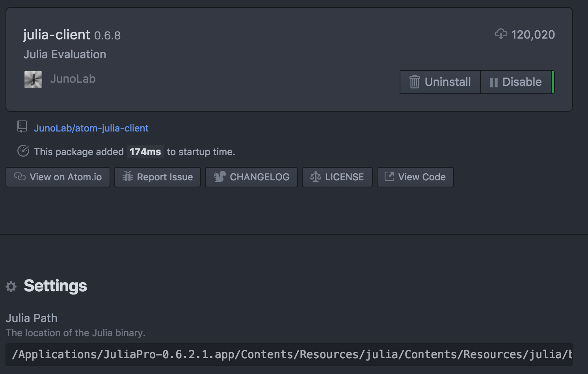Viewport: 588px width, 374px height.
Task: Open the JunoLab/atom-julia-client repository link
Action: point(91,128)
